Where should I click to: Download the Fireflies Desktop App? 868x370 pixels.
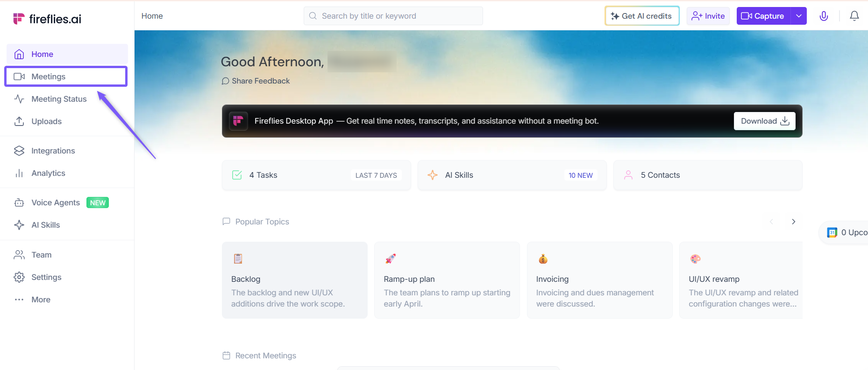764,121
